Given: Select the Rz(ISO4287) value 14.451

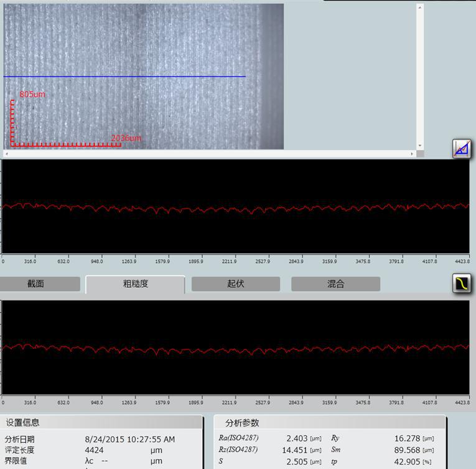Looking at the screenshot, I should [x=295, y=450].
